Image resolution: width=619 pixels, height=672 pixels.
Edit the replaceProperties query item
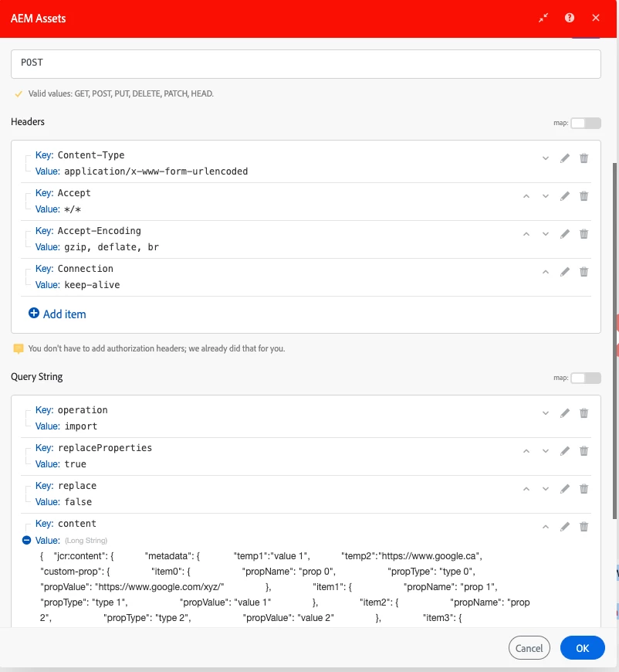(565, 451)
